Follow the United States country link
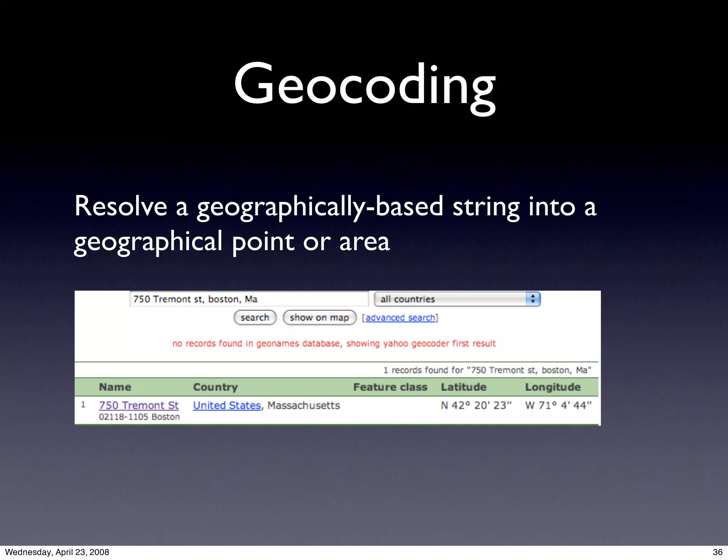The image size is (728, 560). tap(227, 405)
